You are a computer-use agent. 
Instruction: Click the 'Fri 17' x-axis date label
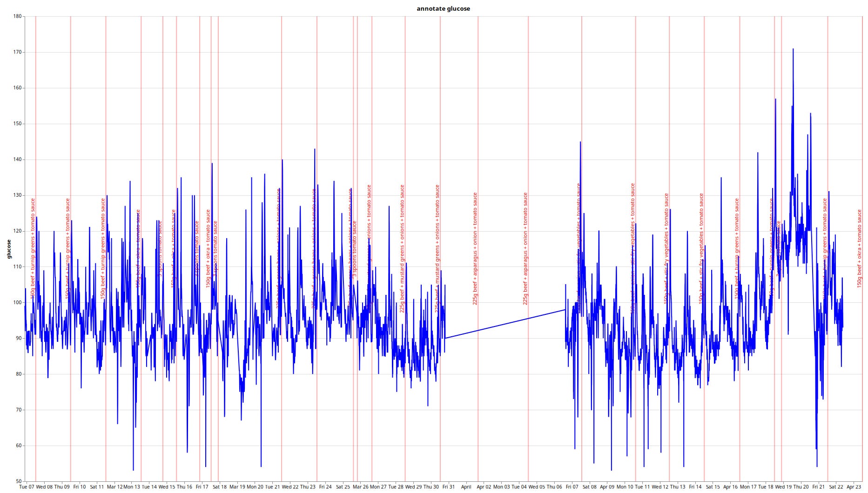[202, 487]
